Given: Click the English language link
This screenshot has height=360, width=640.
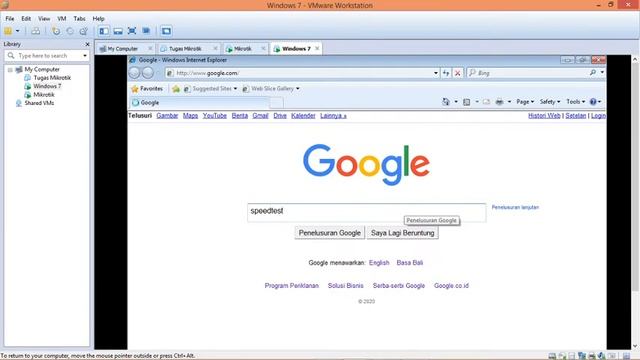Looking at the screenshot, I should pyautogui.click(x=379, y=262).
